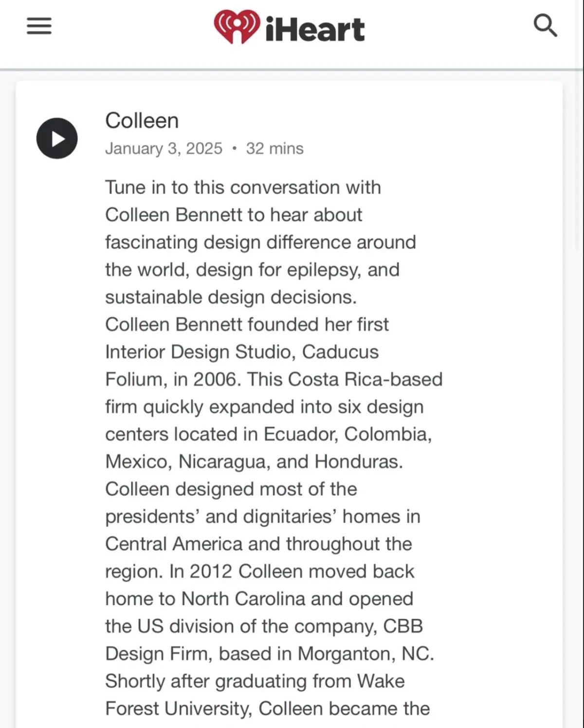584x728 pixels.
Task: Click the 'Tune in to this conversation' line
Action: click(x=243, y=188)
